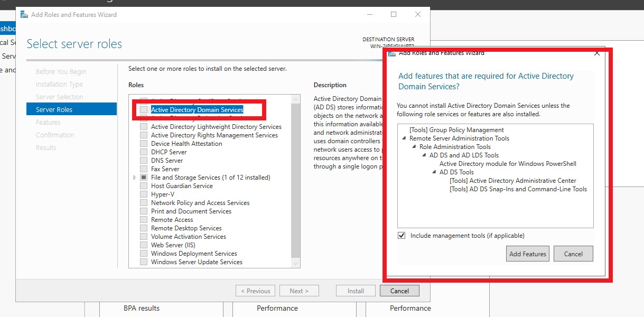Select Group Policy Management in features list
The width and height of the screenshot is (644, 317).
[456, 130]
